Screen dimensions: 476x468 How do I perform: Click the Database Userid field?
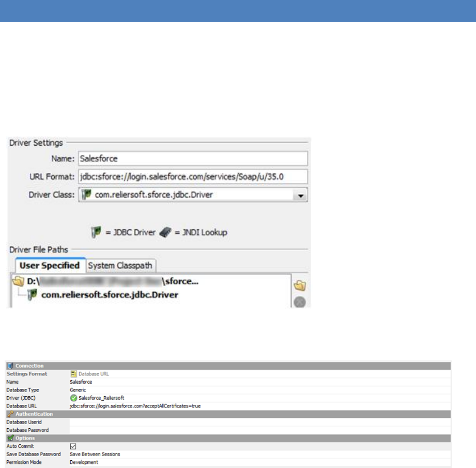click(x=260, y=422)
